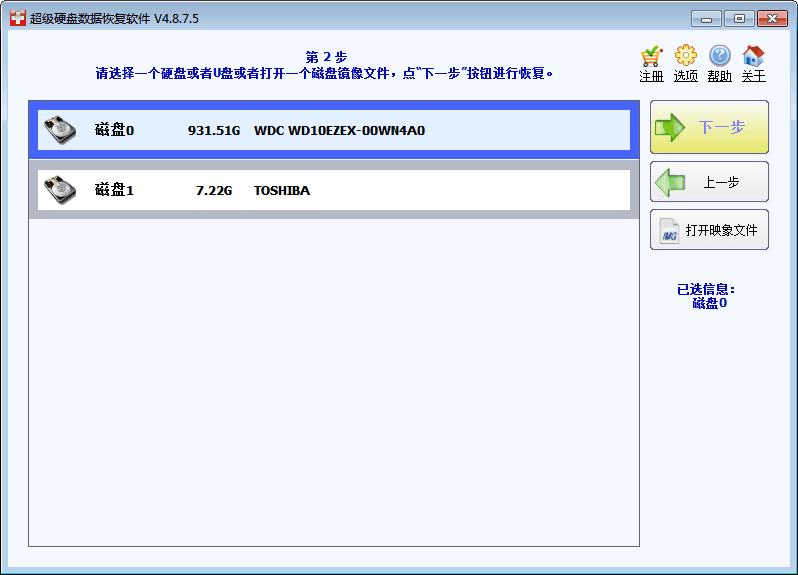Click the 注册 link text
The image size is (798, 575).
[x=651, y=76]
